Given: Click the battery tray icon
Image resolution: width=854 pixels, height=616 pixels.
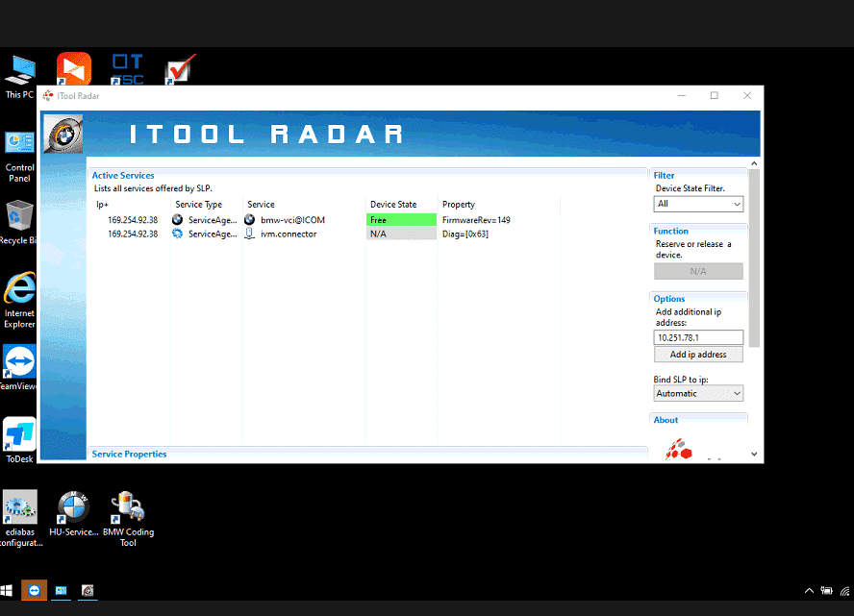Looking at the screenshot, I should point(827,591).
